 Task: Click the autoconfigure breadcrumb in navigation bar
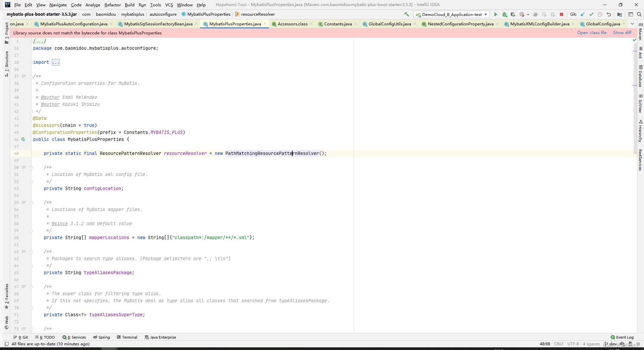[x=163, y=14]
